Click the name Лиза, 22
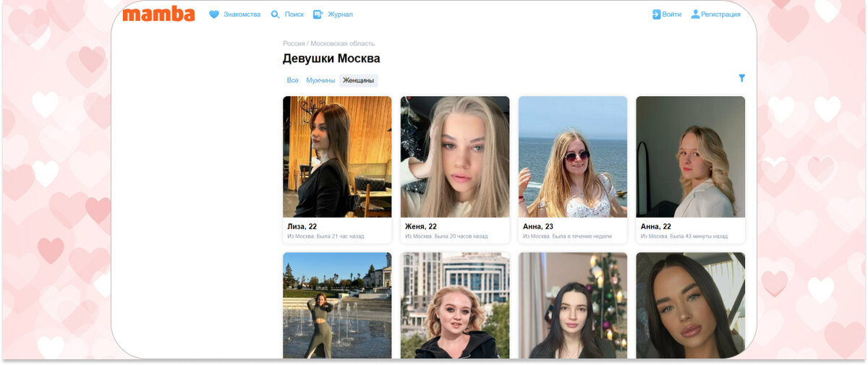868x365 pixels. [x=302, y=226]
